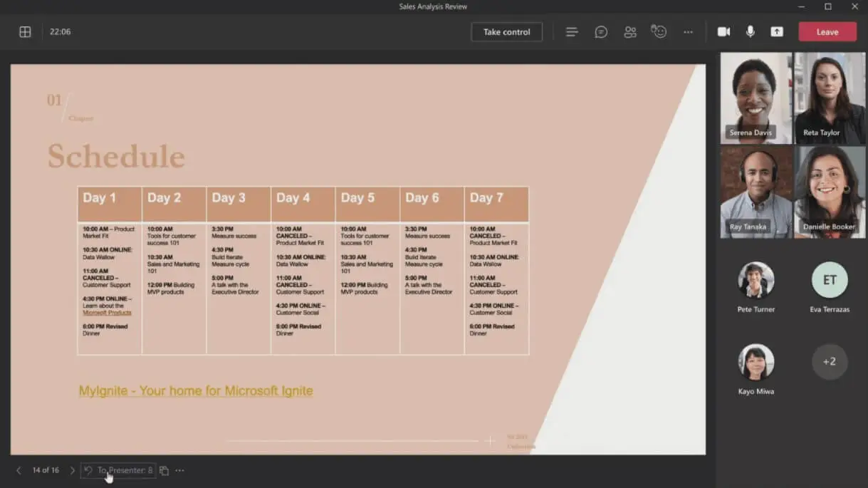Sync view using To Presenter: 8 control
The height and width of the screenshot is (488, 868).
(117, 470)
